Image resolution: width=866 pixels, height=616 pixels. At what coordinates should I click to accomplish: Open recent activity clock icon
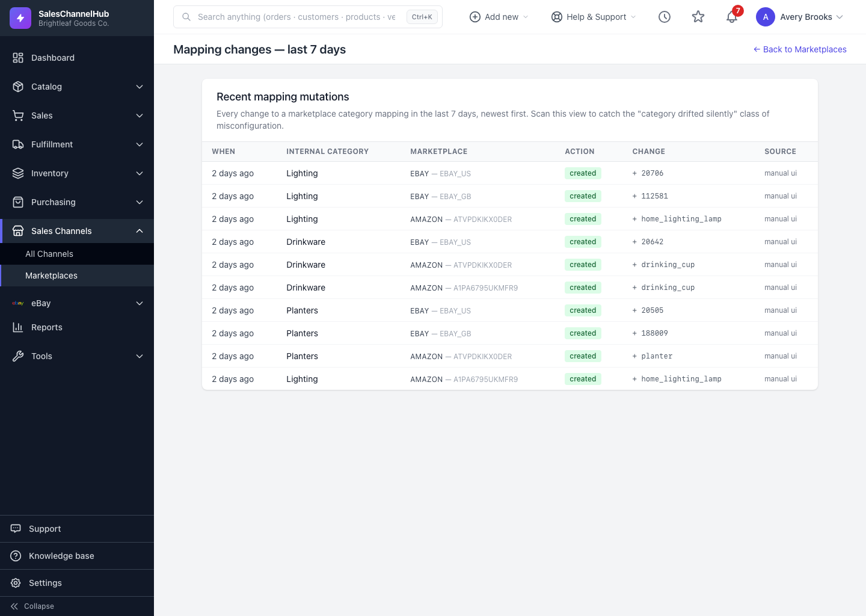pyautogui.click(x=665, y=17)
